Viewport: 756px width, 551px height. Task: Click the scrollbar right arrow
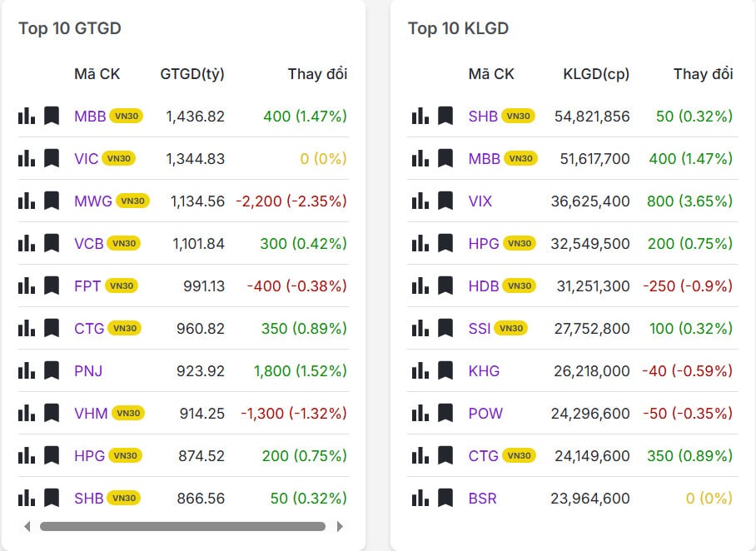point(340,526)
